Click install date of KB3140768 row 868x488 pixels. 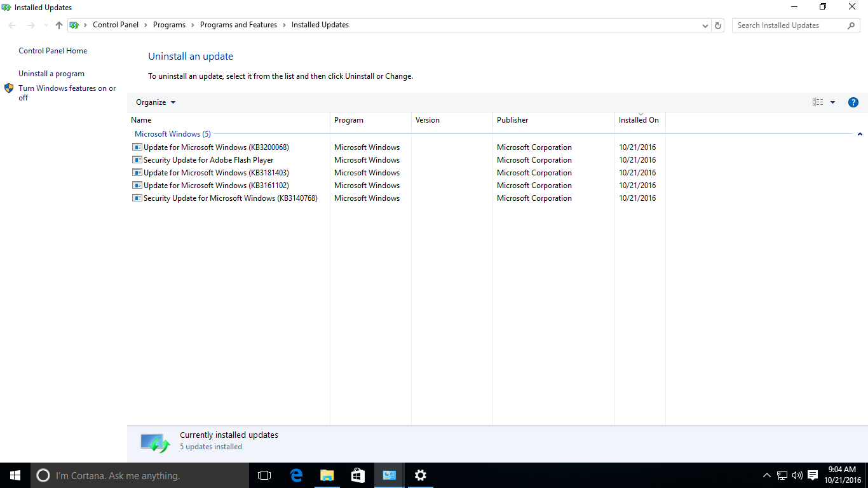tap(637, 198)
